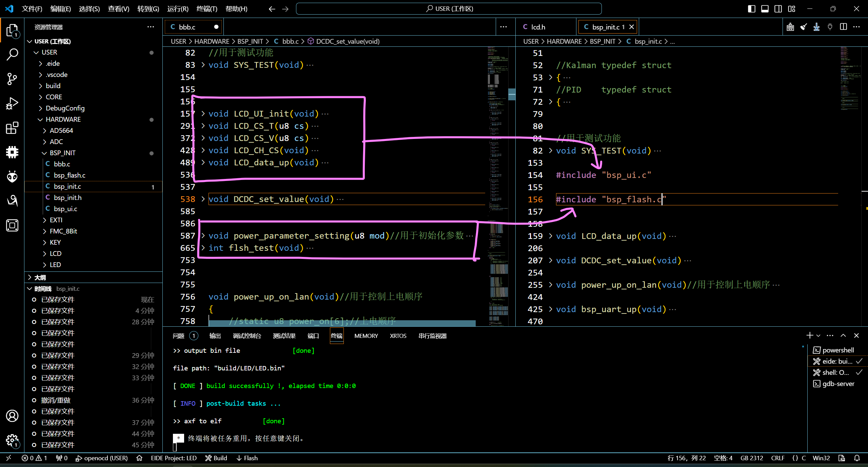
Task: Open the Search view in activity bar
Action: coord(12,54)
